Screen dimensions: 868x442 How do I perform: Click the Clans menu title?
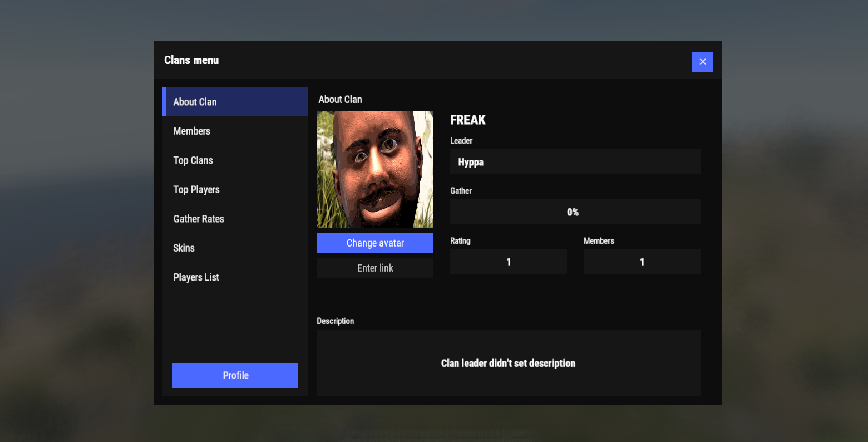point(191,60)
